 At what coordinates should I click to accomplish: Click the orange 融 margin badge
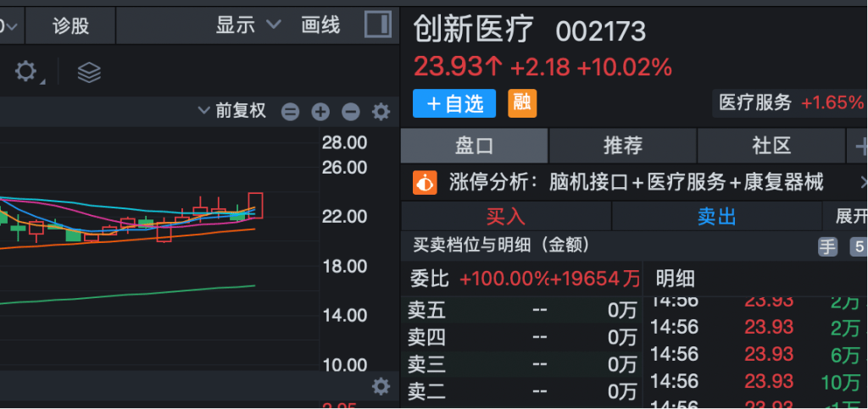(522, 103)
